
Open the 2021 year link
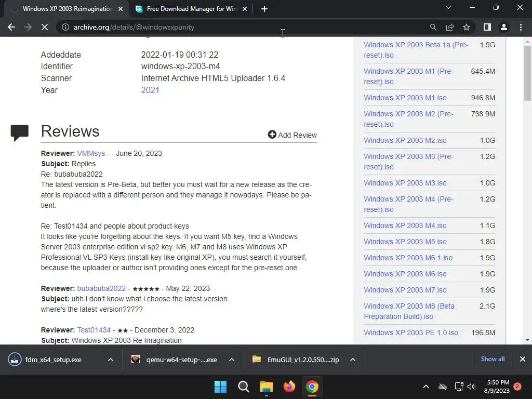[x=150, y=90]
